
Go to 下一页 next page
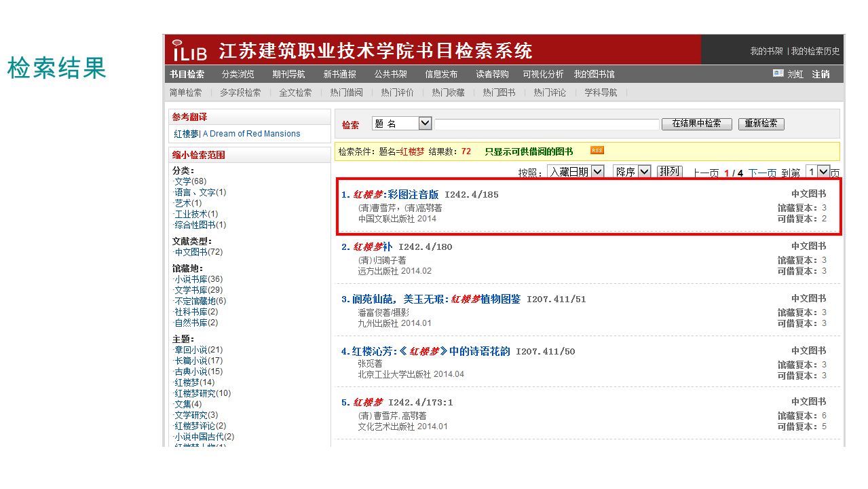(762, 173)
